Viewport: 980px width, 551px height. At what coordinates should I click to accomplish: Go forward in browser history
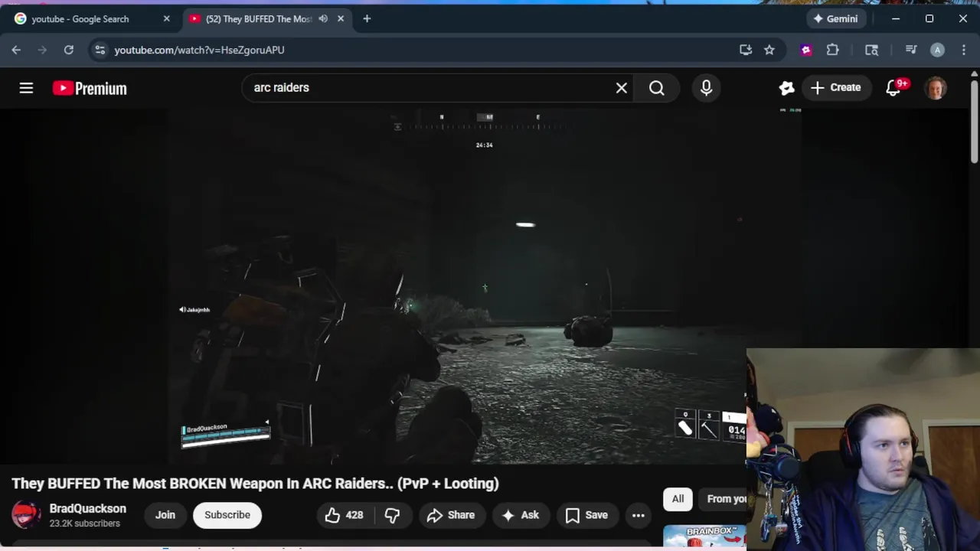[42, 50]
